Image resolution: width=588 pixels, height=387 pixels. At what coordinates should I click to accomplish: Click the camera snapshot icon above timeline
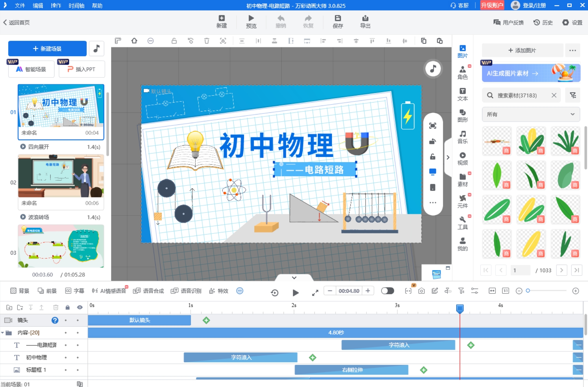pos(421,290)
